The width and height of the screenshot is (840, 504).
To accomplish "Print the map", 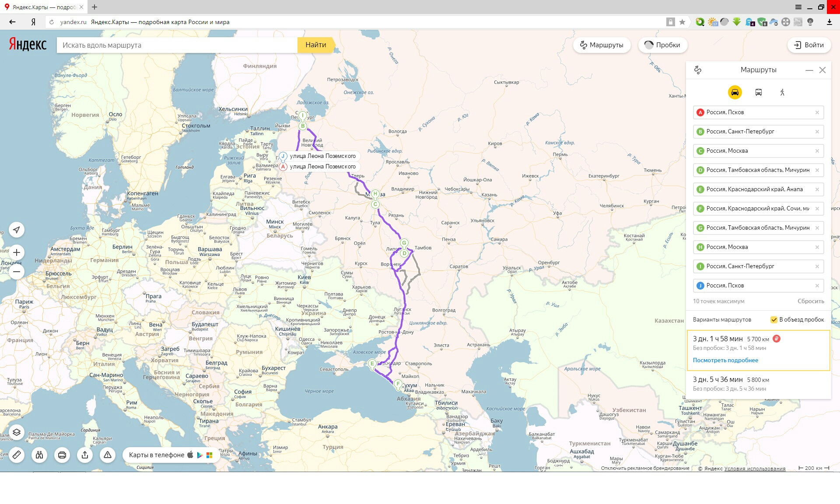I will pos(62,455).
